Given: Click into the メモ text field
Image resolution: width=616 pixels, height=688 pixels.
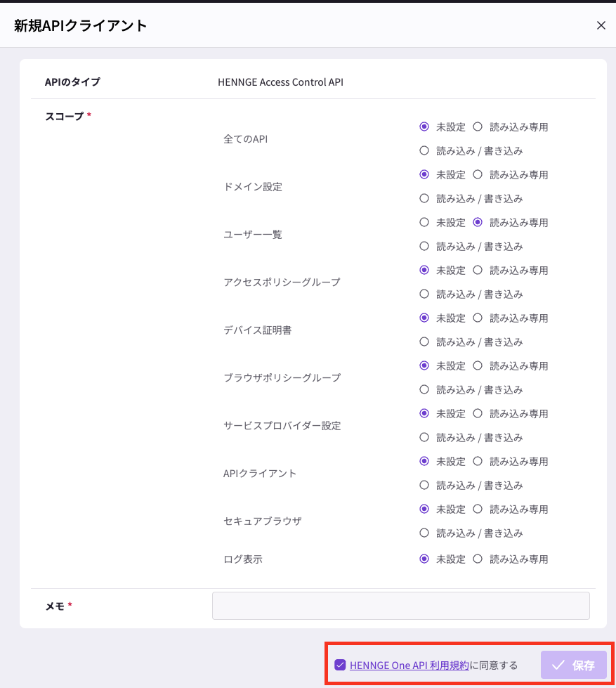Looking at the screenshot, I should 400,606.
